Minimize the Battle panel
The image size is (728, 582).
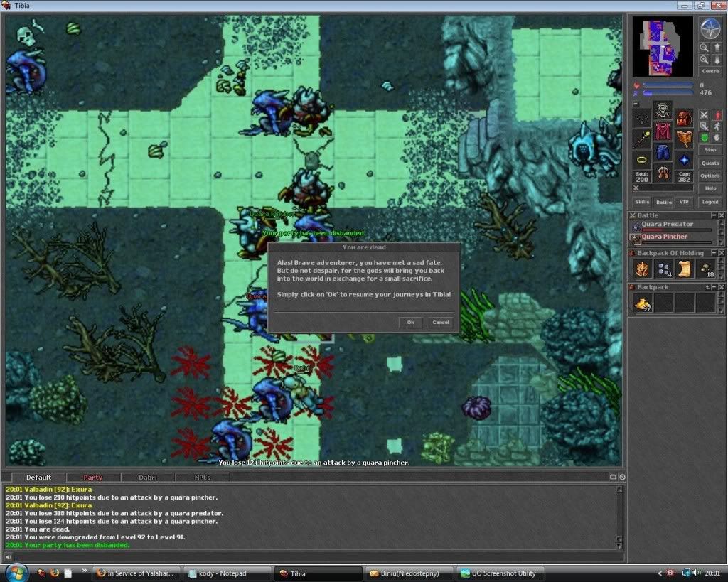pos(714,215)
